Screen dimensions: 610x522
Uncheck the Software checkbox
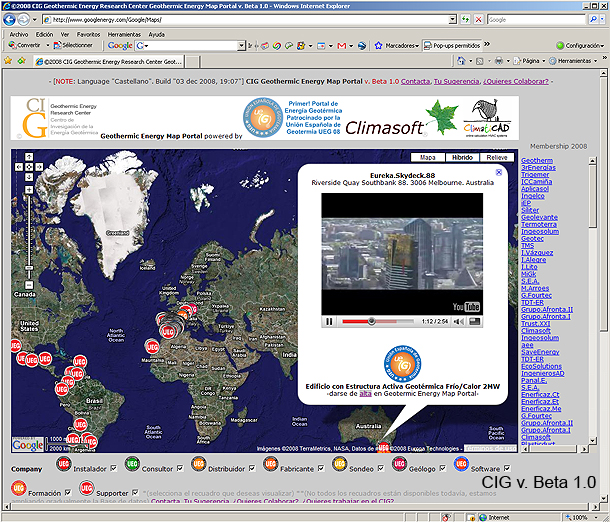click(507, 468)
